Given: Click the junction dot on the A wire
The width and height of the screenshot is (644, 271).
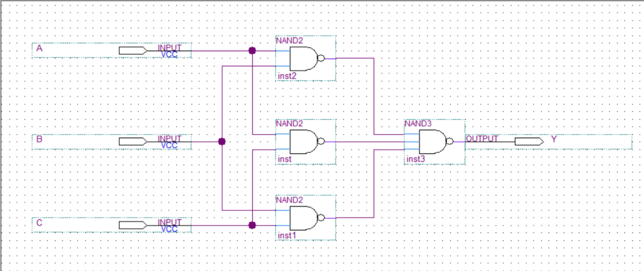Looking at the screenshot, I should 252,50.
